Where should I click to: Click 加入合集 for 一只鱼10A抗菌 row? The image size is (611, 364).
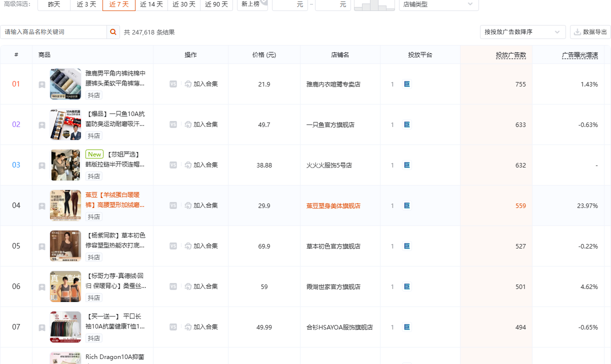(x=201, y=124)
